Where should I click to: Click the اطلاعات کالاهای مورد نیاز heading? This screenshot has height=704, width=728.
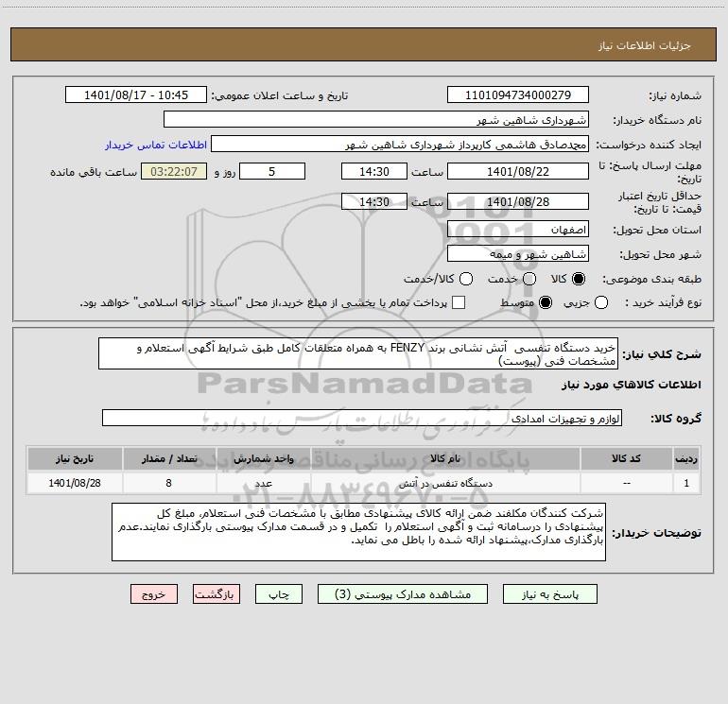[x=632, y=385]
